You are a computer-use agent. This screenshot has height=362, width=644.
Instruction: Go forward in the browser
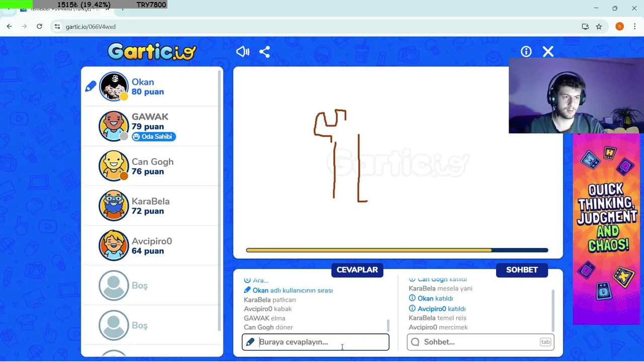(x=24, y=27)
